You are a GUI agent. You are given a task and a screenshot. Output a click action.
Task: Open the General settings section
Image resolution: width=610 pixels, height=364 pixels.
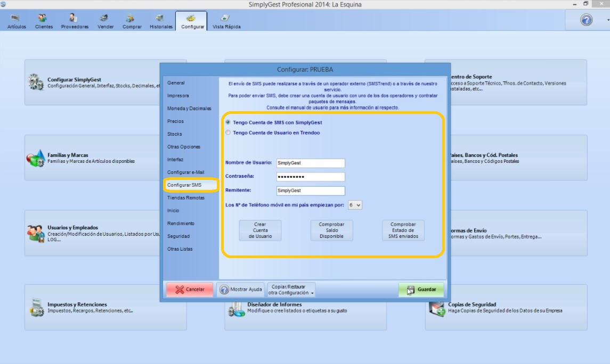tap(176, 82)
